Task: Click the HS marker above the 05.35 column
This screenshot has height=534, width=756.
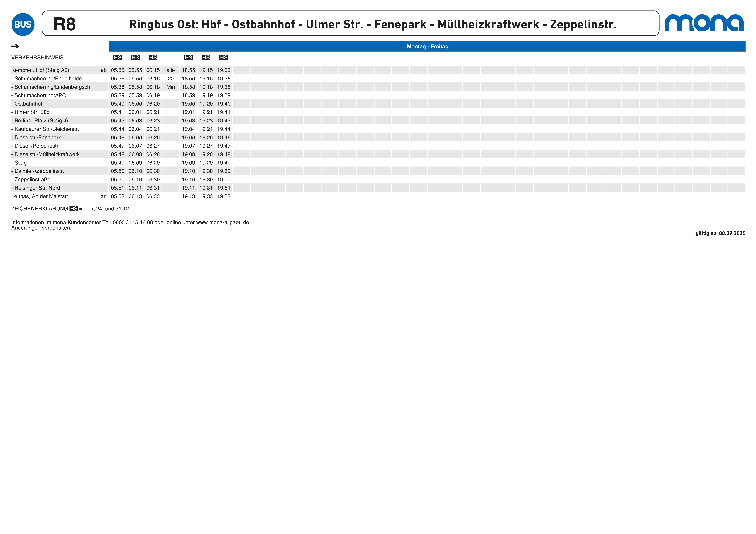Action: pos(118,58)
